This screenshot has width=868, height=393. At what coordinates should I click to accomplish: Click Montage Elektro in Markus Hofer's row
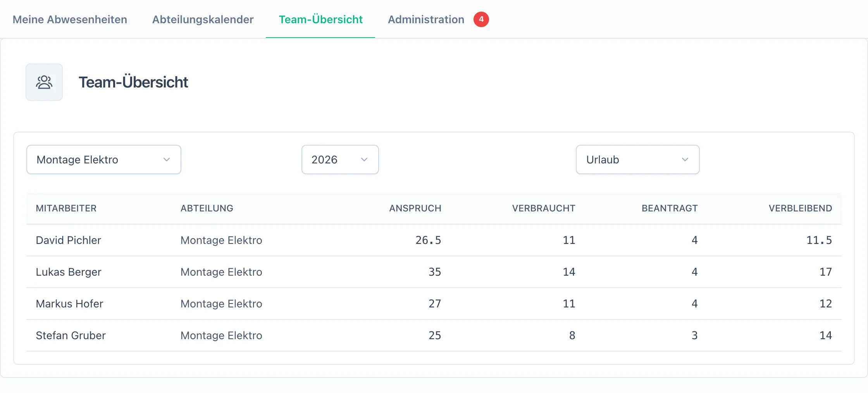pyautogui.click(x=221, y=304)
